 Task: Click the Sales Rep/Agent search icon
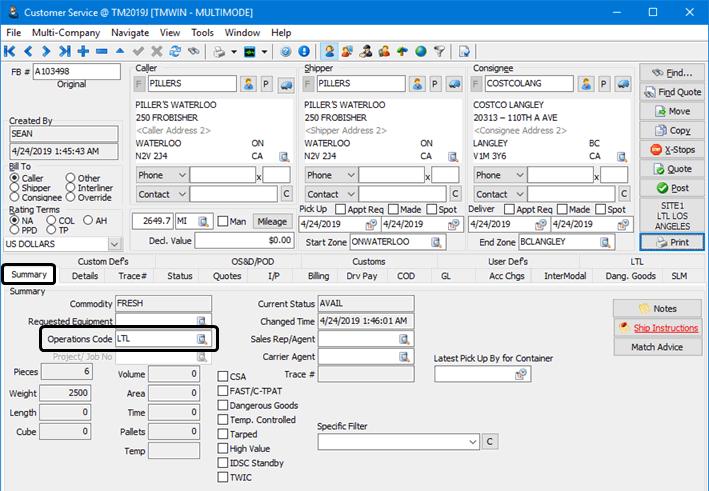[x=405, y=339]
